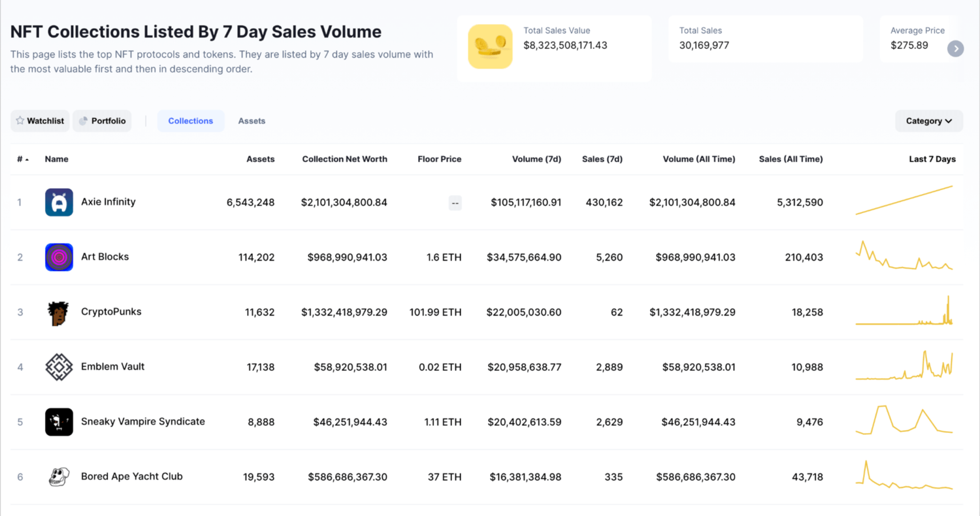Sort by the Name column header
Screen dimensions: 980x516
[x=56, y=159]
